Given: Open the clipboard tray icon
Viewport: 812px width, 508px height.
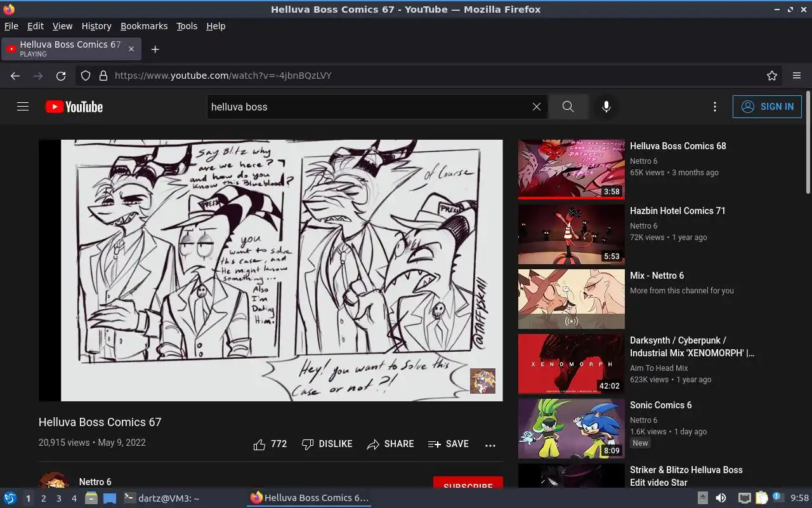Looking at the screenshot, I should pos(761,498).
